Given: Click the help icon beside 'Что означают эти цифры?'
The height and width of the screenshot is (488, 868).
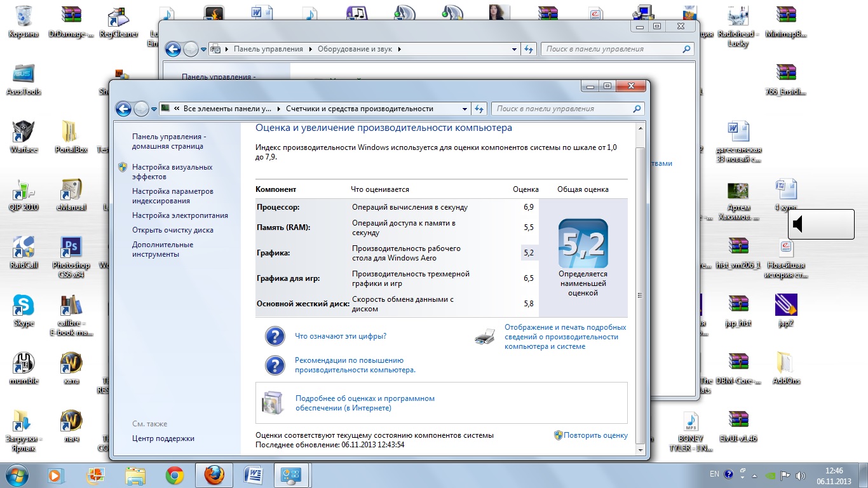Looking at the screenshot, I should pos(275,336).
